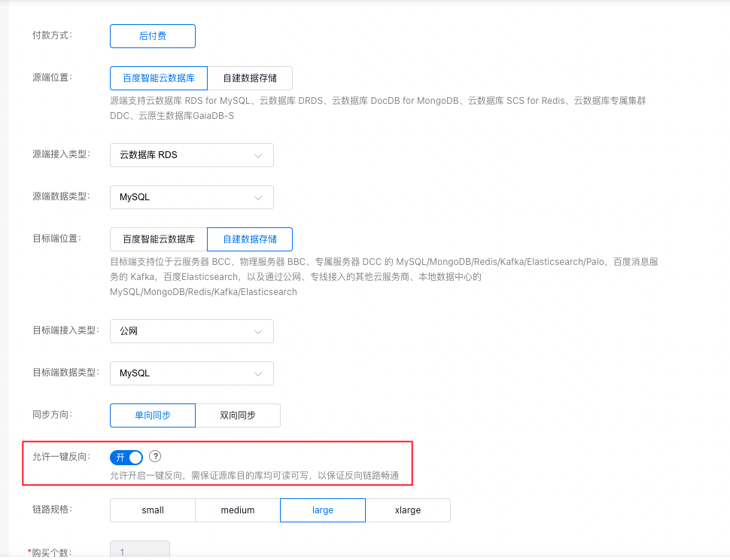Switch 源端位置 to 自建数据存储
Image resolution: width=730 pixels, height=560 pixels.
pos(249,78)
